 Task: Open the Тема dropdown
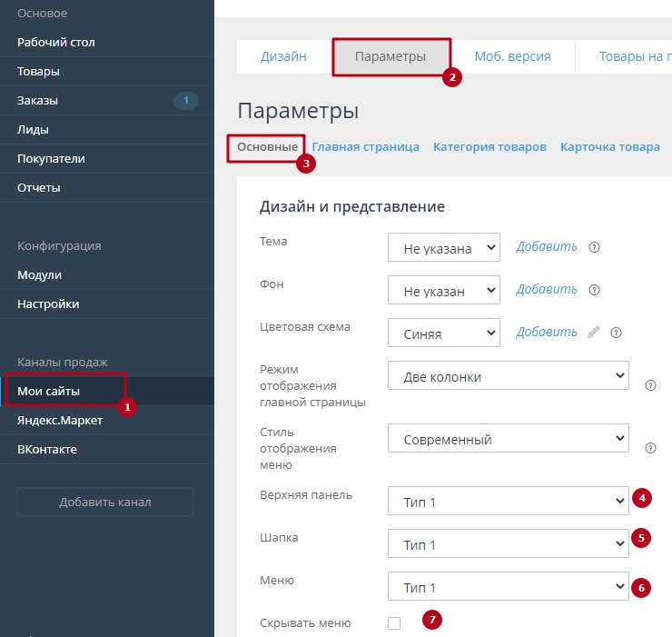(443, 247)
